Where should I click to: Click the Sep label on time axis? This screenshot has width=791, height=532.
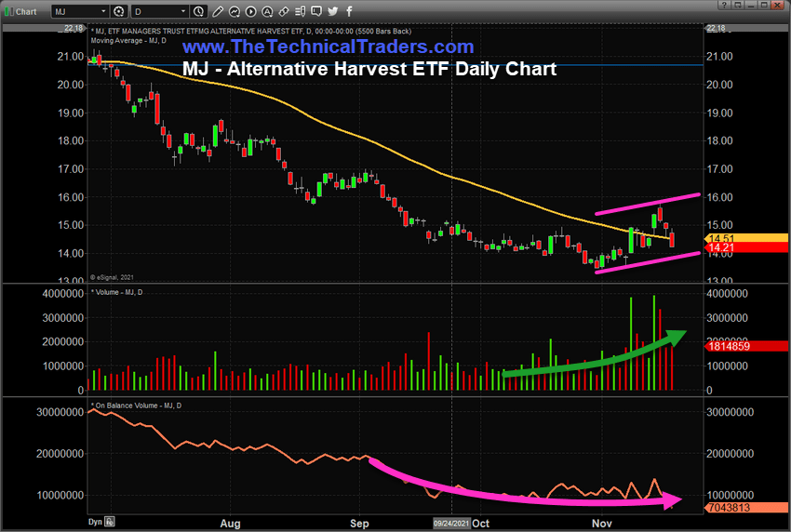pyautogui.click(x=359, y=524)
